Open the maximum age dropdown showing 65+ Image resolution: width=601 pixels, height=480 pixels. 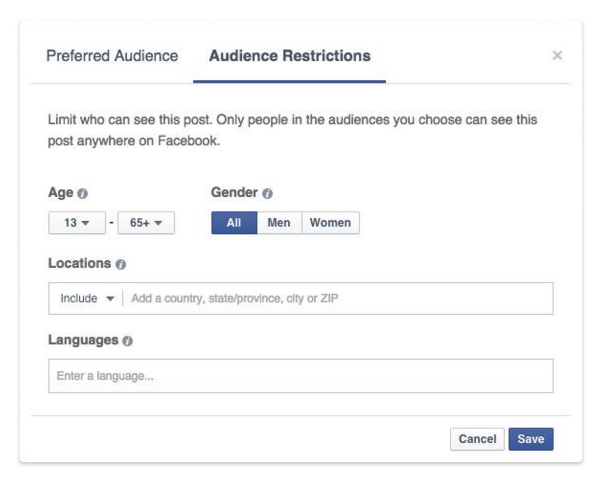point(146,223)
